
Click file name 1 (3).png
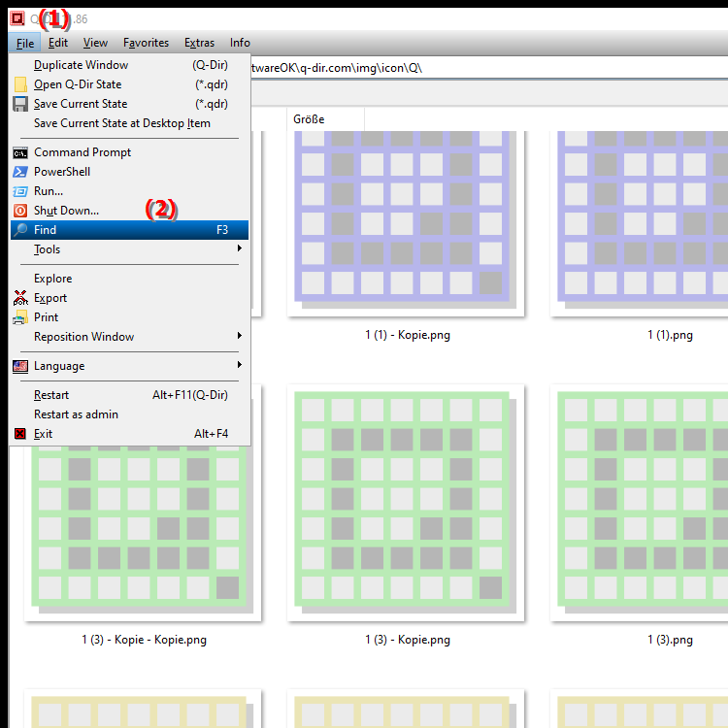(670, 640)
